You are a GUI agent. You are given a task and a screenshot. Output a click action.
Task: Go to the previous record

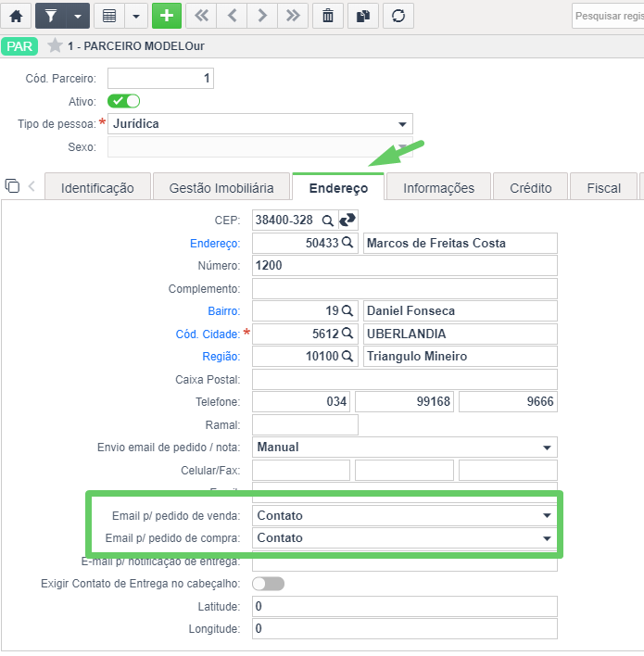click(232, 16)
